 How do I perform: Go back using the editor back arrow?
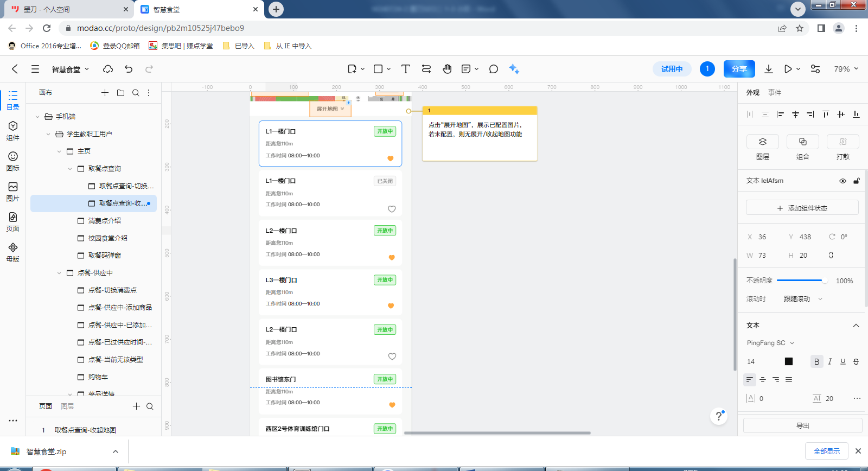[x=15, y=69]
